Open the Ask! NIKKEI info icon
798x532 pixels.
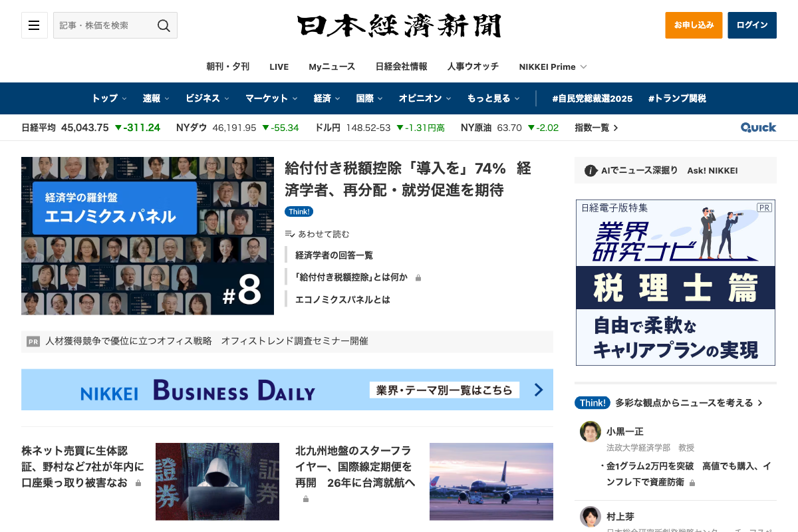(590, 171)
